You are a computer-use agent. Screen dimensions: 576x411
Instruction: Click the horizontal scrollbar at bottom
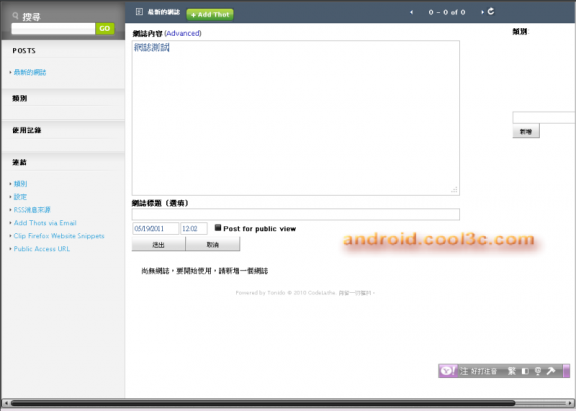pyautogui.click(x=288, y=403)
